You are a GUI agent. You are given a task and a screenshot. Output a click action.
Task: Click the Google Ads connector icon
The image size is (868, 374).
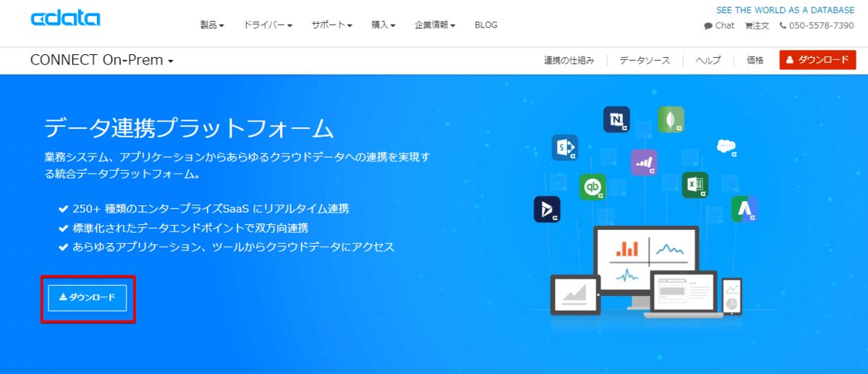click(x=744, y=209)
